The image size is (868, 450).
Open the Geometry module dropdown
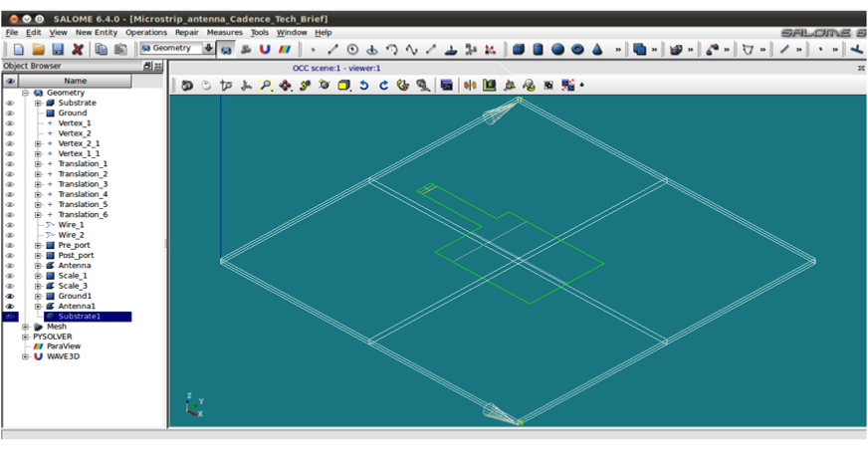pos(208,48)
